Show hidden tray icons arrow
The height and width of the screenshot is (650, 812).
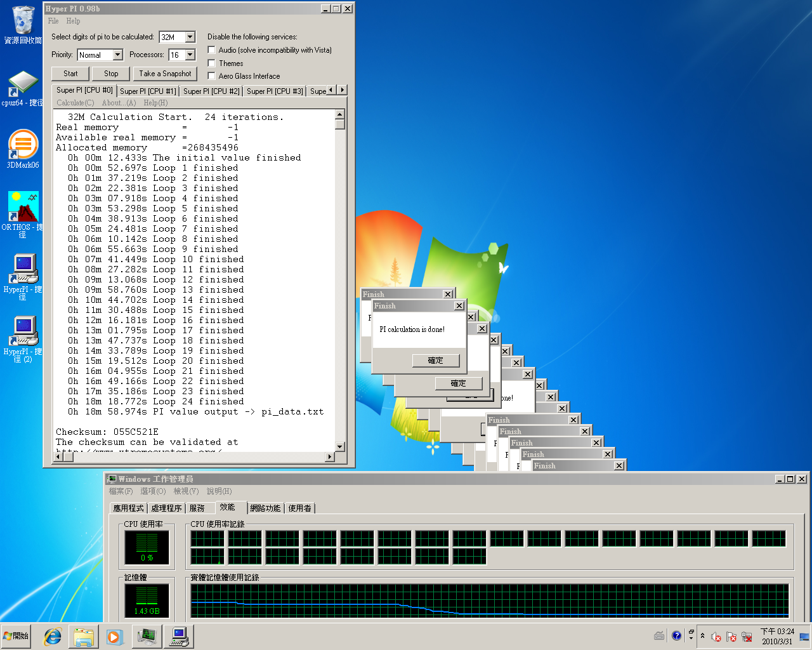[702, 636]
